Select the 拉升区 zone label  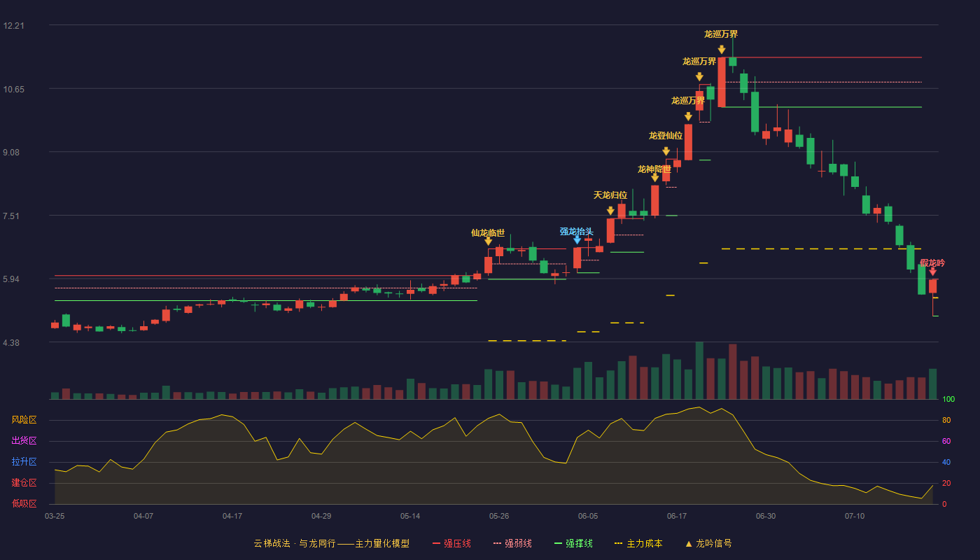pos(24,462)
